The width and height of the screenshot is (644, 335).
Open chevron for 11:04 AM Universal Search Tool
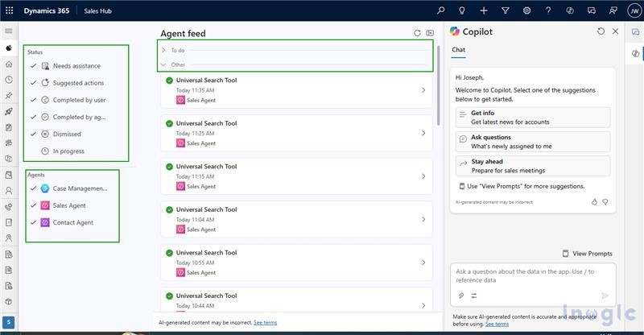pos(423,220)
